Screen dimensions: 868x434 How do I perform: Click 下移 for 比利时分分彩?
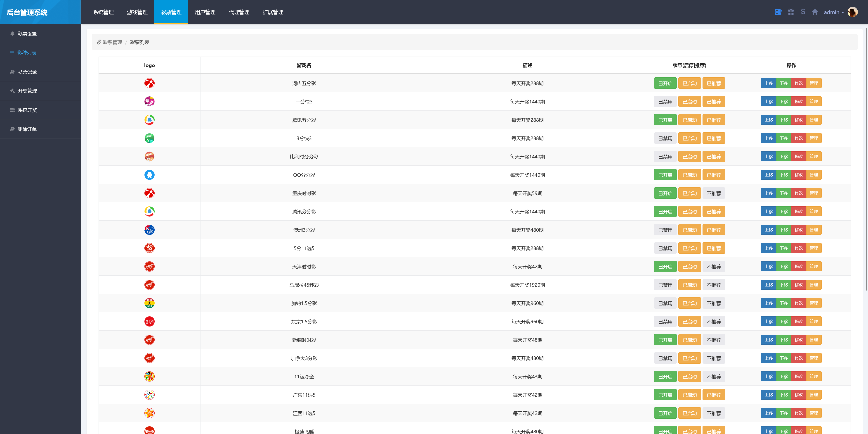784,156
